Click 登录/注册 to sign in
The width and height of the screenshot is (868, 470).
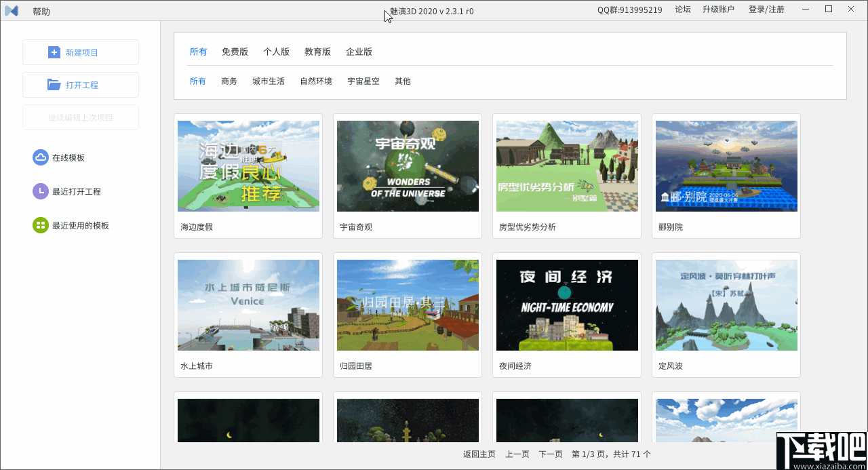[x=766, y=9]
